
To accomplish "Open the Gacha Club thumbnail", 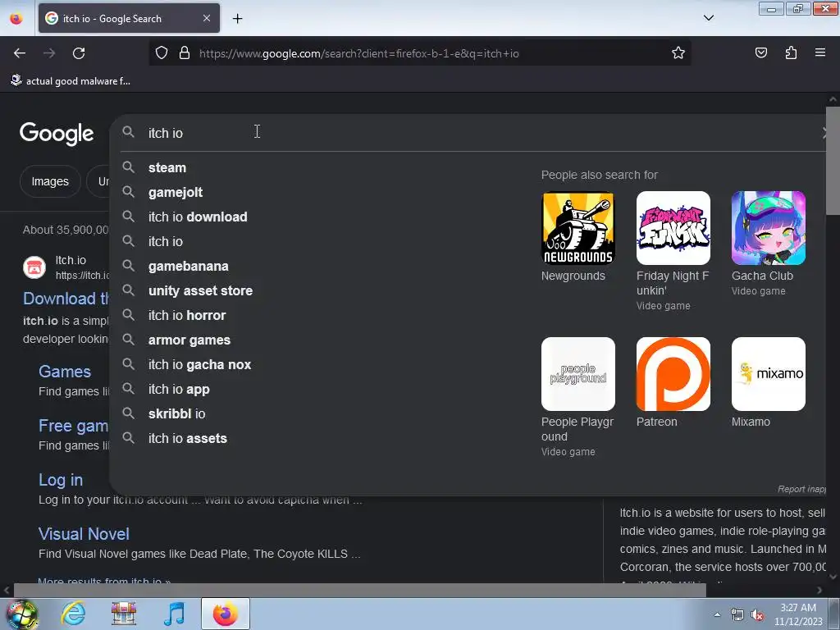I will pyautogui.click(x=768, y=228).
